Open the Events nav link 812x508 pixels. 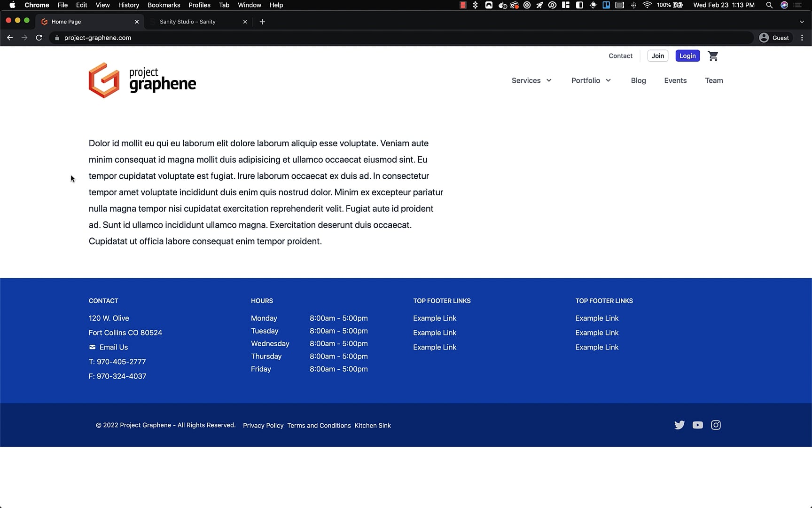(x=675, y=80)
